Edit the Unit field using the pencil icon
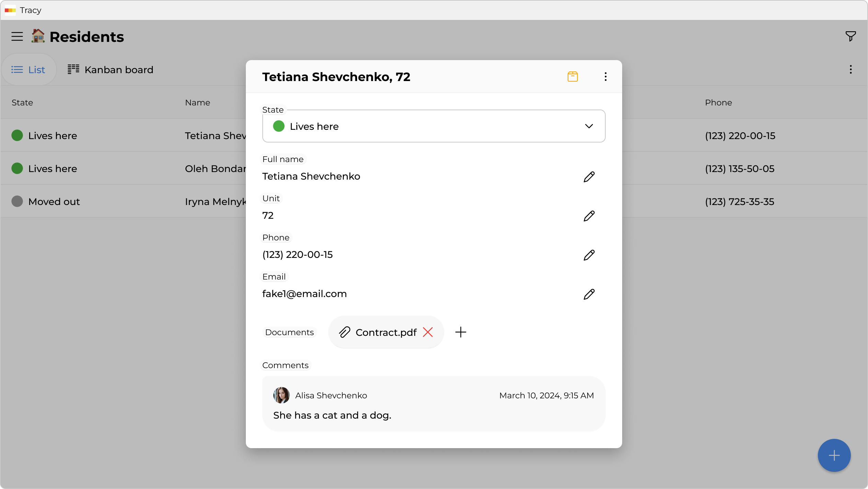The height and width of the screenshot is (489, 868). (589, 216)
